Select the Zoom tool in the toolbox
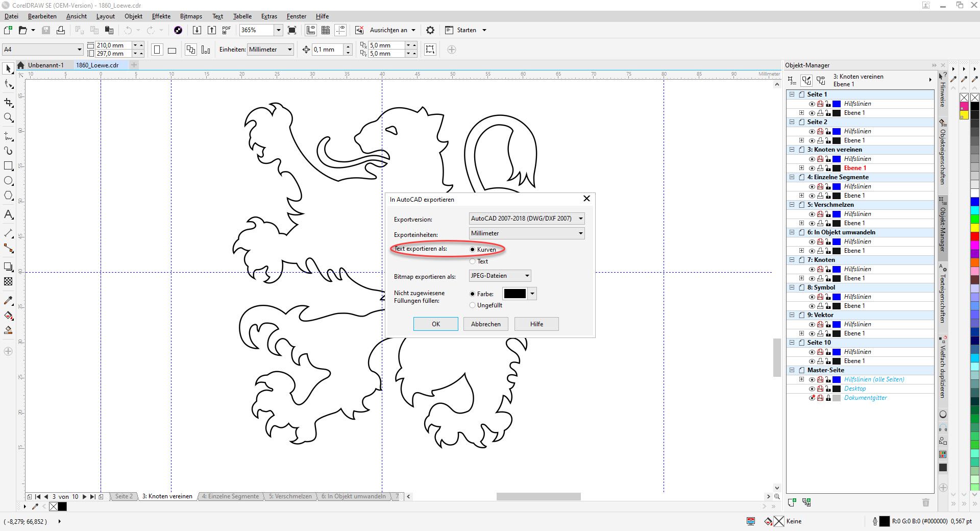 (8, 117)
